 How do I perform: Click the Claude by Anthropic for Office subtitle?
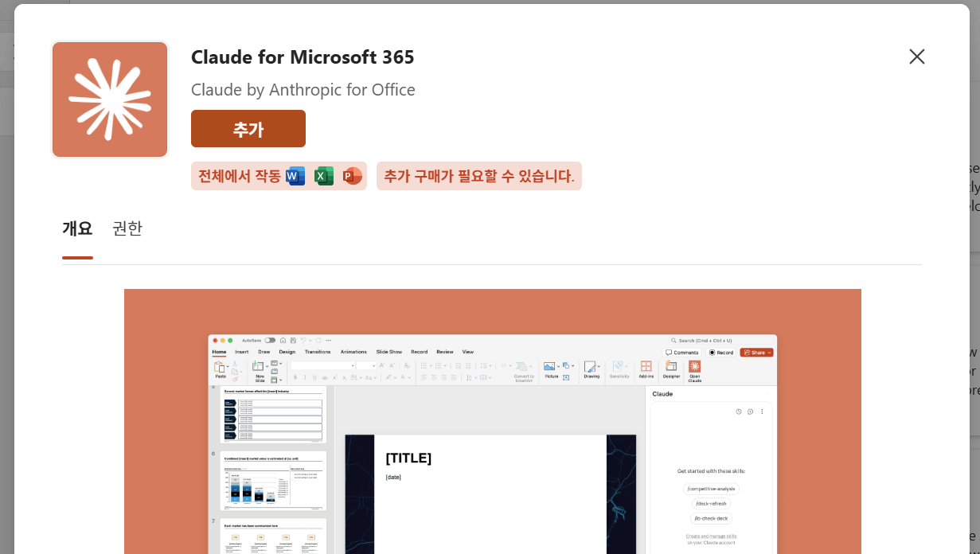tap(303, 90)
